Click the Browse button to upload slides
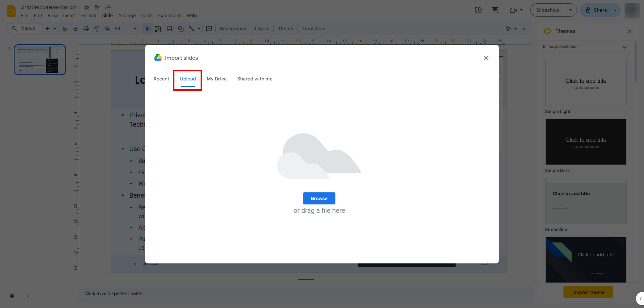 pos(319,198)
